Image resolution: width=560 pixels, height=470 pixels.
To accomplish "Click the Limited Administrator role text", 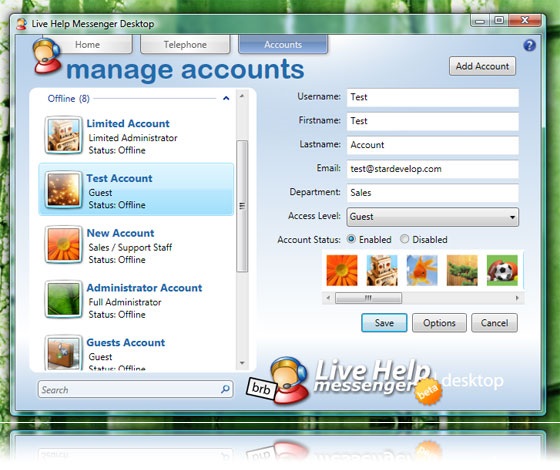I will 133,138.
